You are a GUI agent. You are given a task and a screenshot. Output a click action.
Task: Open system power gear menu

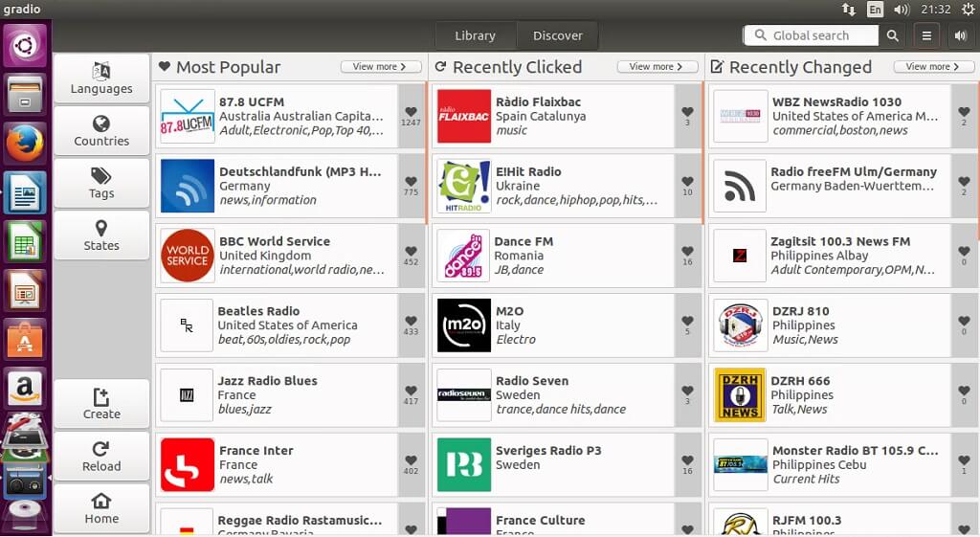click(968, 9)
